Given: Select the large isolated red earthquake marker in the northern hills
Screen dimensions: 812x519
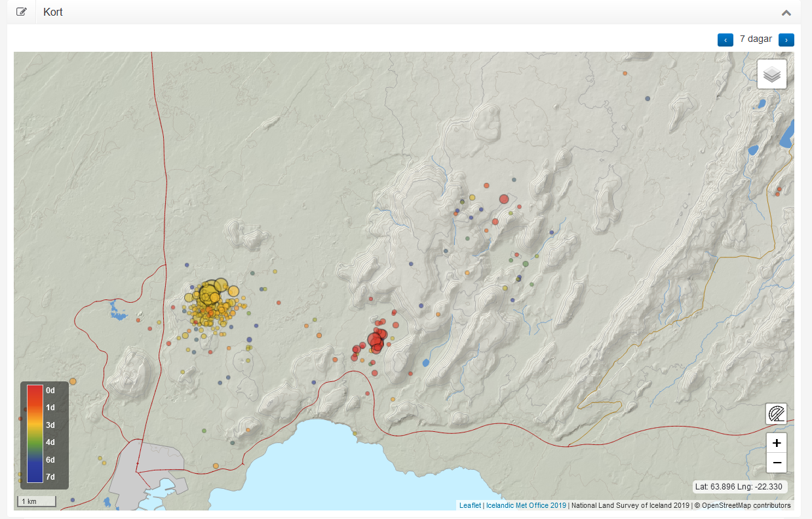Looking at the screenshot, I should click(504, 199).
